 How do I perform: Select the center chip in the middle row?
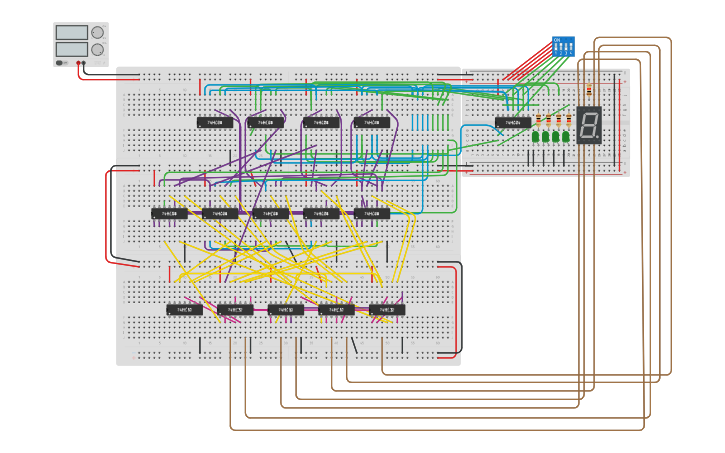[x=270, y=213]
